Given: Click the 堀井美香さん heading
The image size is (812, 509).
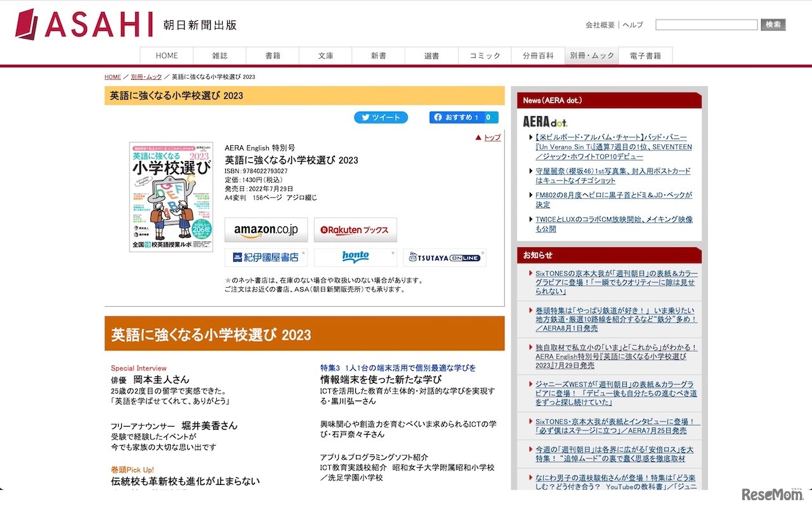Looking at the screenshot, I should pyautogui.click(x=209, y=425).
